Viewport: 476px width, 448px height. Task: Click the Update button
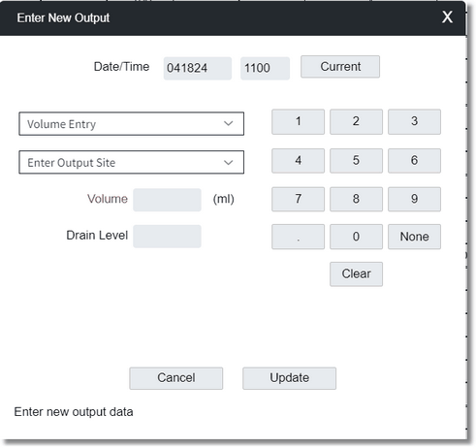coord(289,378)
